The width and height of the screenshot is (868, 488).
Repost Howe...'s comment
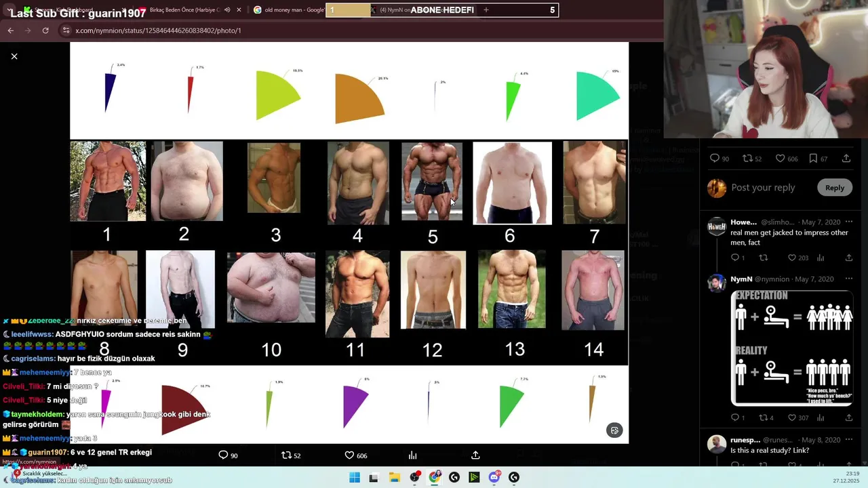point(763,258)
